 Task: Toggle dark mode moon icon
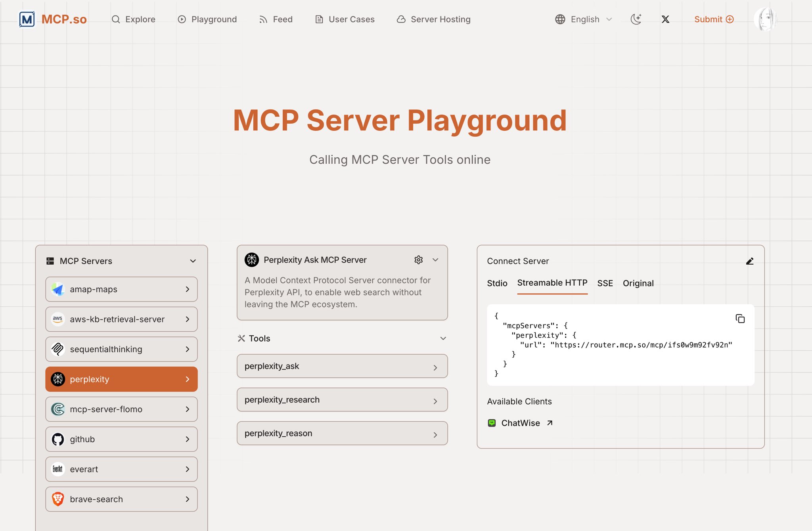tap(636, 19)
